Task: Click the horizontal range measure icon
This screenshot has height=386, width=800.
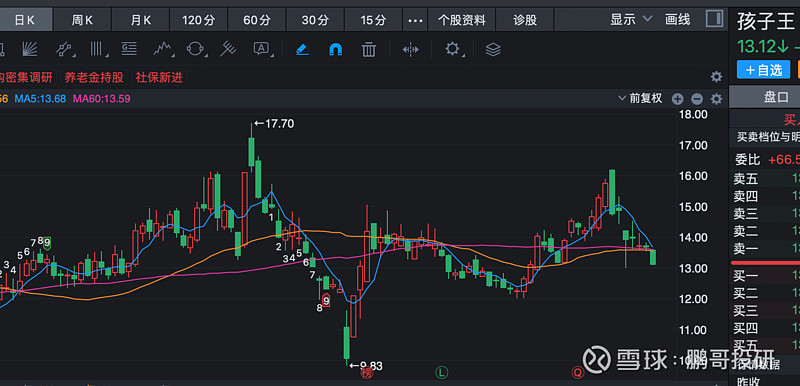Action: 410,49
